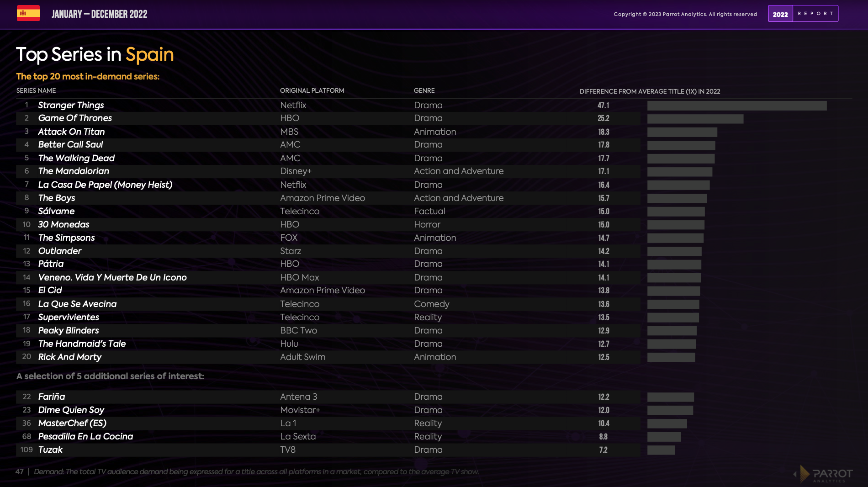The image size is (868, 487).
Task: Click the Stranger Things demand bar
Action: coord(737,106)
